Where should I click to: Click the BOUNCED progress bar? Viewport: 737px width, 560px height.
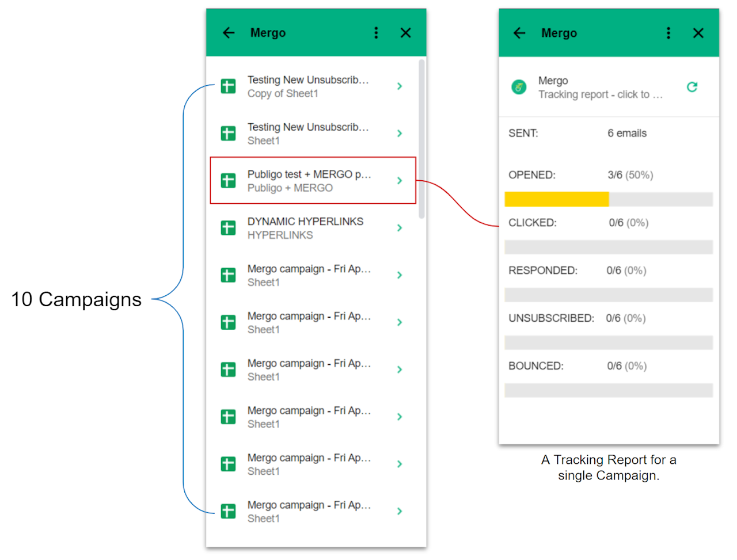point(609,390)
